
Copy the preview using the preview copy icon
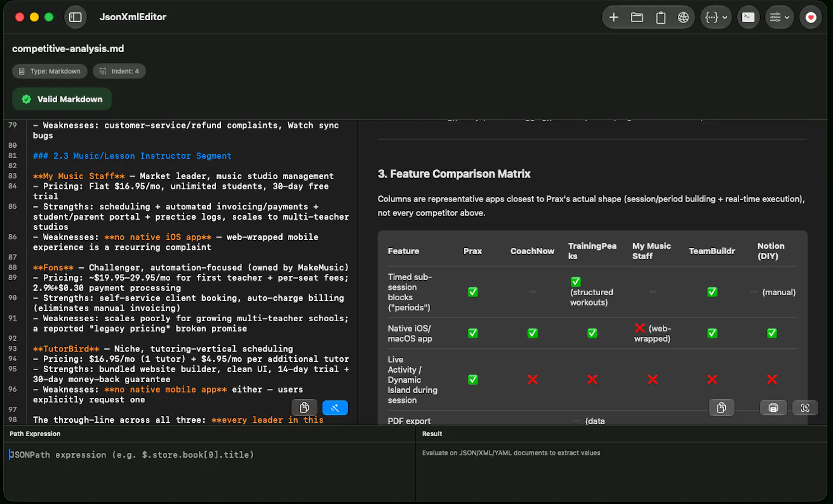[721, 408]
